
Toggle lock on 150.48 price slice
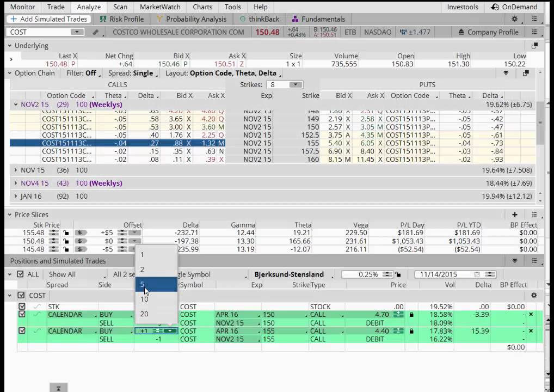coord(66,241)
